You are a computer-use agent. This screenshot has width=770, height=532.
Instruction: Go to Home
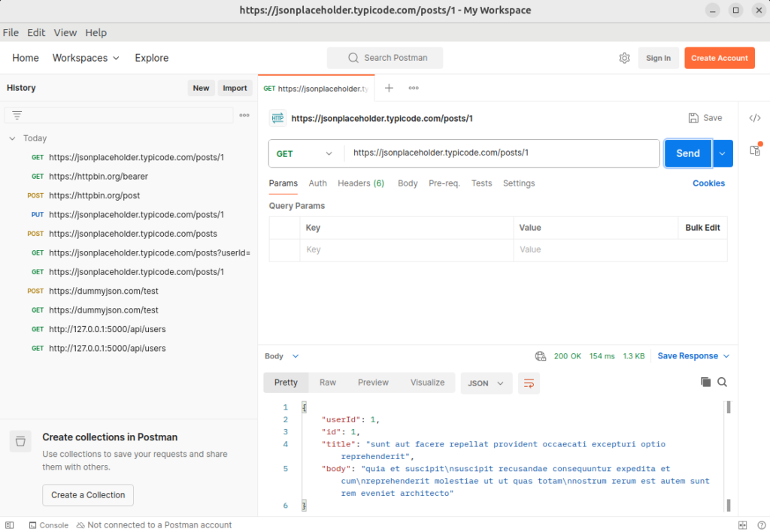(x=26, y=58)
